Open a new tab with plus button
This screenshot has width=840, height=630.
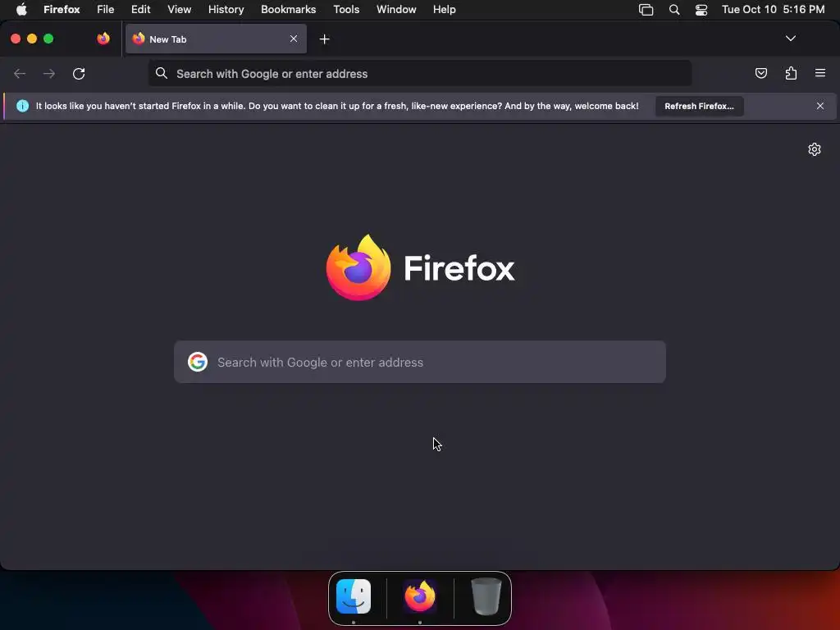click(x=324, y=39)
